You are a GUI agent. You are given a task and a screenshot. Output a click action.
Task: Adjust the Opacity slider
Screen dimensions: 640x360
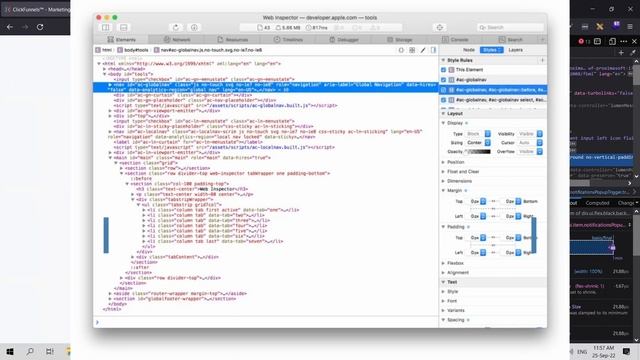(478, 151)
